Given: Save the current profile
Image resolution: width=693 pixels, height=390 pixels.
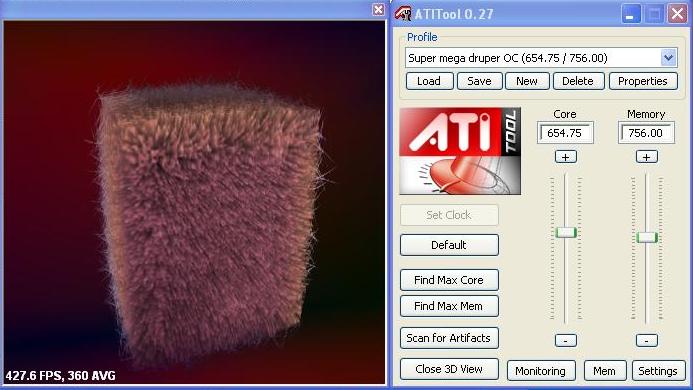Looking at the screenshot, I should pos(480,81).
